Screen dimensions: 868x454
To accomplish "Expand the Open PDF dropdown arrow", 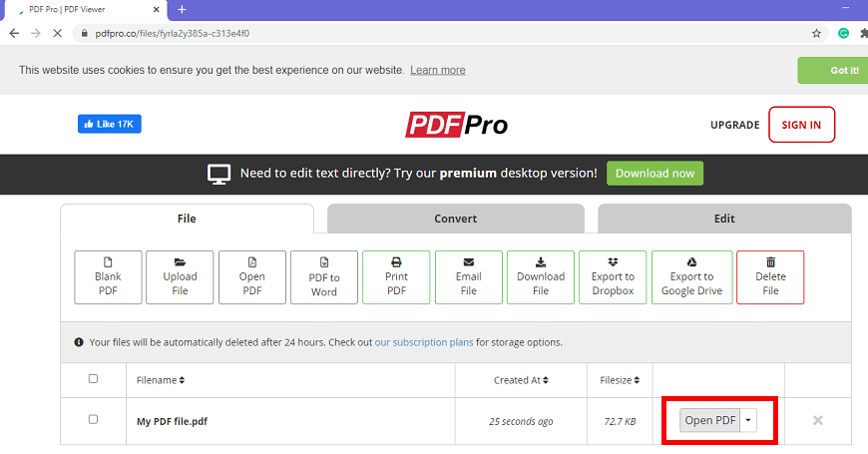I will 748,420.
